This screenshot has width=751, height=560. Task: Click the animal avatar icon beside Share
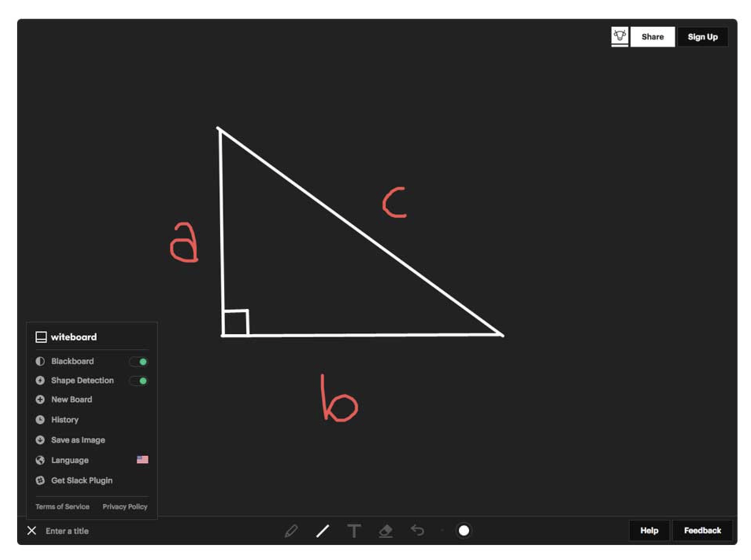620,36
